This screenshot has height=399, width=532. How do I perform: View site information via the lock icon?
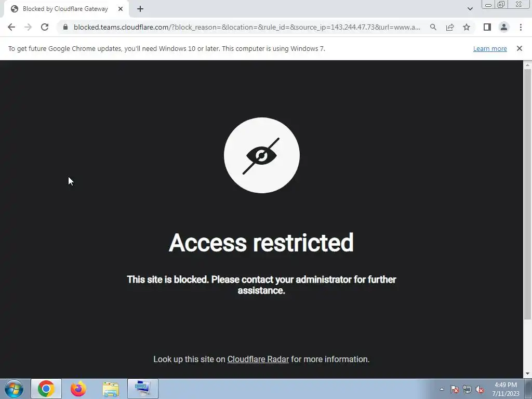click(65, 27)
